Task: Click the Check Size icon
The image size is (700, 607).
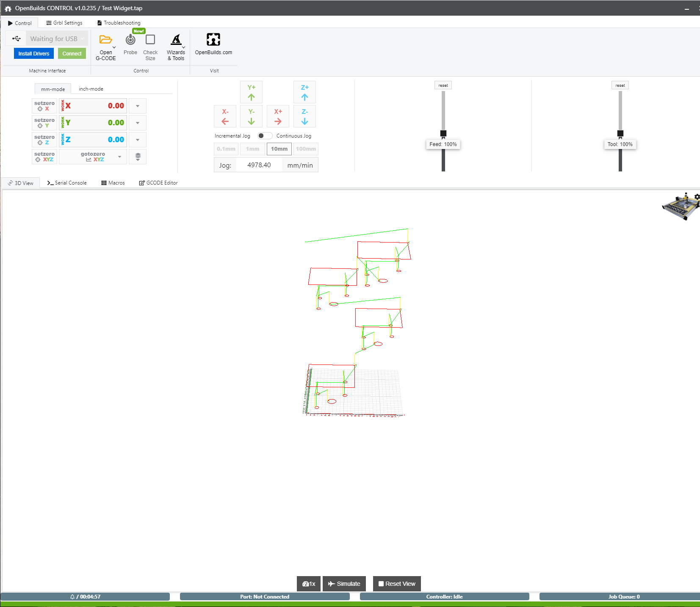Action: (x=150, y=40)
